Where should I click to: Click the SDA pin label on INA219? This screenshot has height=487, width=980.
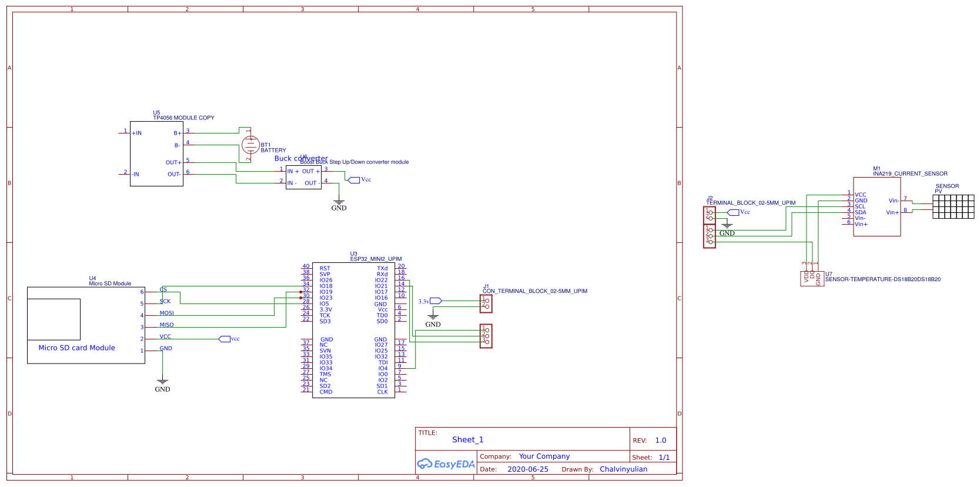pyautogui.click(x=861, y=212)
